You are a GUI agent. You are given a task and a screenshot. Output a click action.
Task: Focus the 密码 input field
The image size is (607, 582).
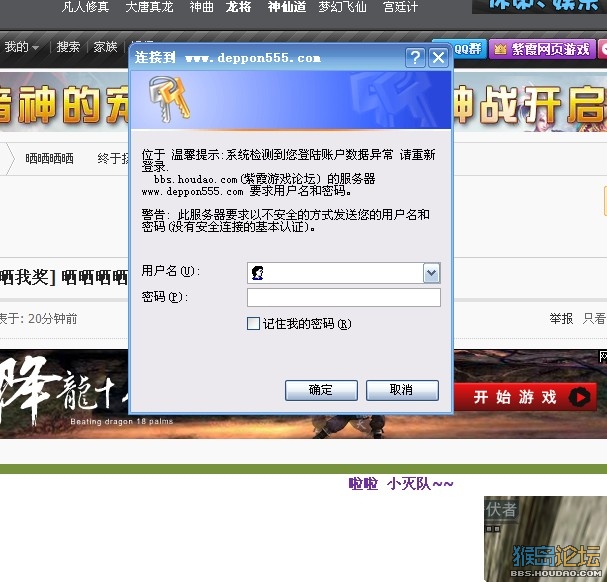click(x=344, y=297)
